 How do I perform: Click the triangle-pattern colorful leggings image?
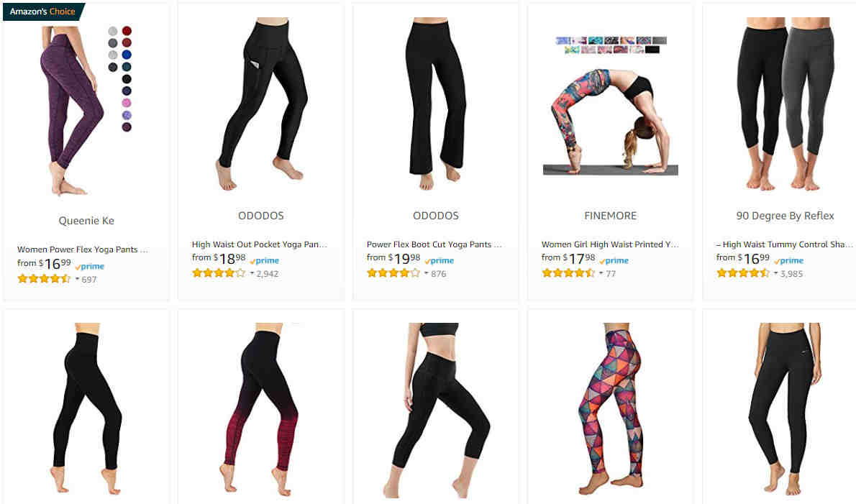pos(610,408)
